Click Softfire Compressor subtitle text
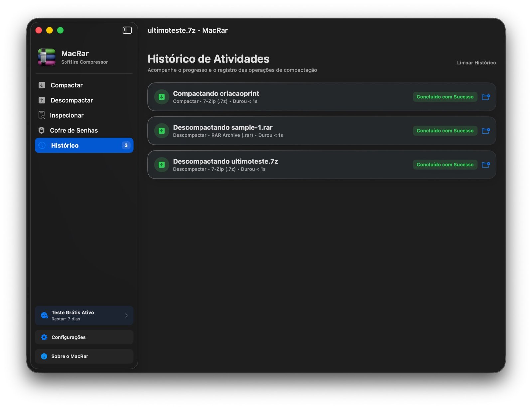532x408 pixels. click(x=84, y=62)
